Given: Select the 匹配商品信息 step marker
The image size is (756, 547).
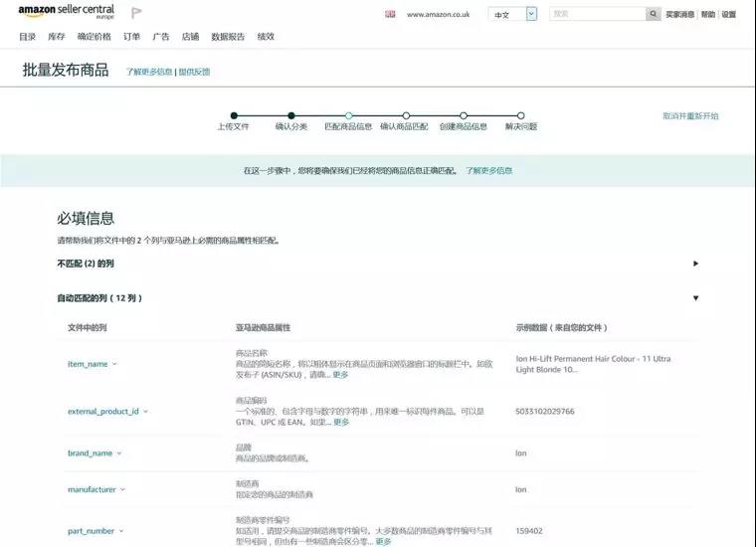Looking at the screenshot, I should click(348, 115).
